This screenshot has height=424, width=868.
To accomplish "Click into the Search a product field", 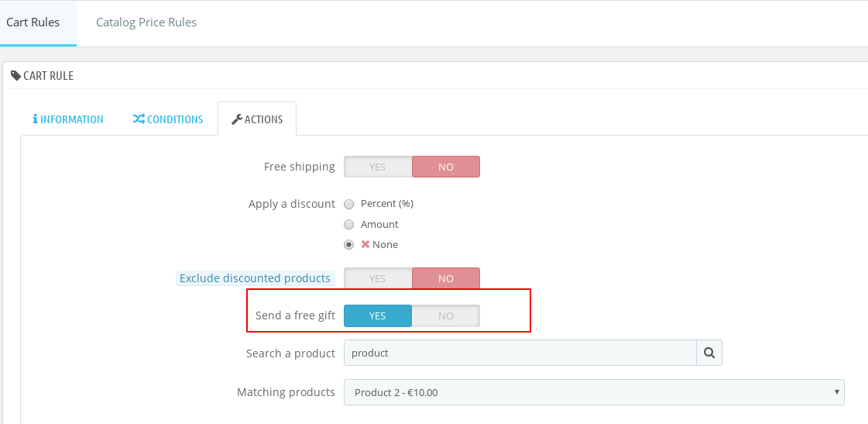I will (520, 353).
